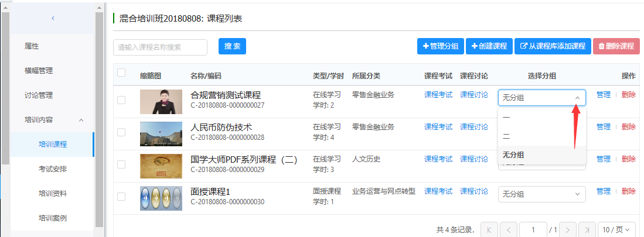Tick checkbox for 合规营销测试课程 row
This screenshot has width=644, height=237.
pyautogui.click(x=121, y=100)
